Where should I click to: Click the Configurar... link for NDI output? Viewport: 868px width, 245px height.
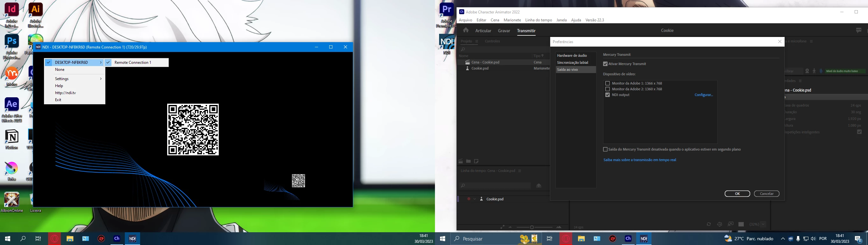click(704, 95)
